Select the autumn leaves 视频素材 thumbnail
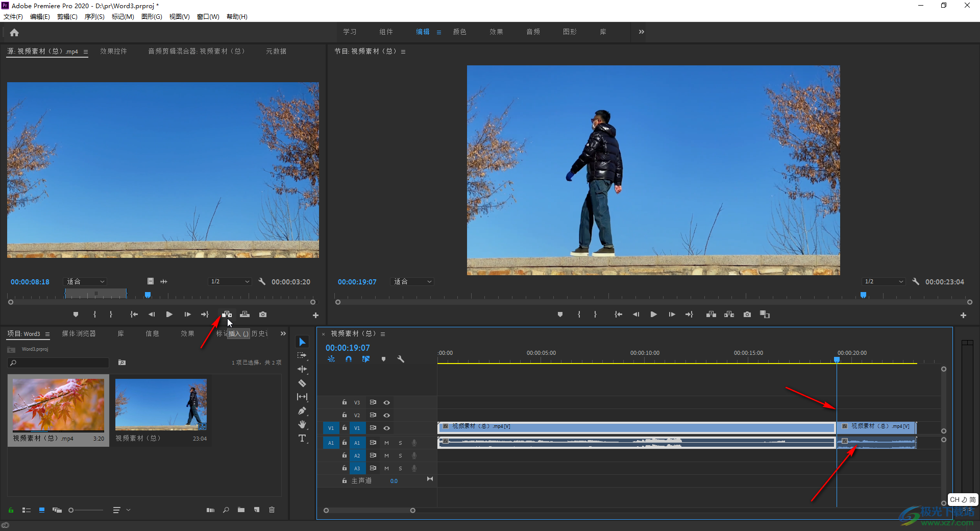 pyautogui.click(x=58, y=405)
